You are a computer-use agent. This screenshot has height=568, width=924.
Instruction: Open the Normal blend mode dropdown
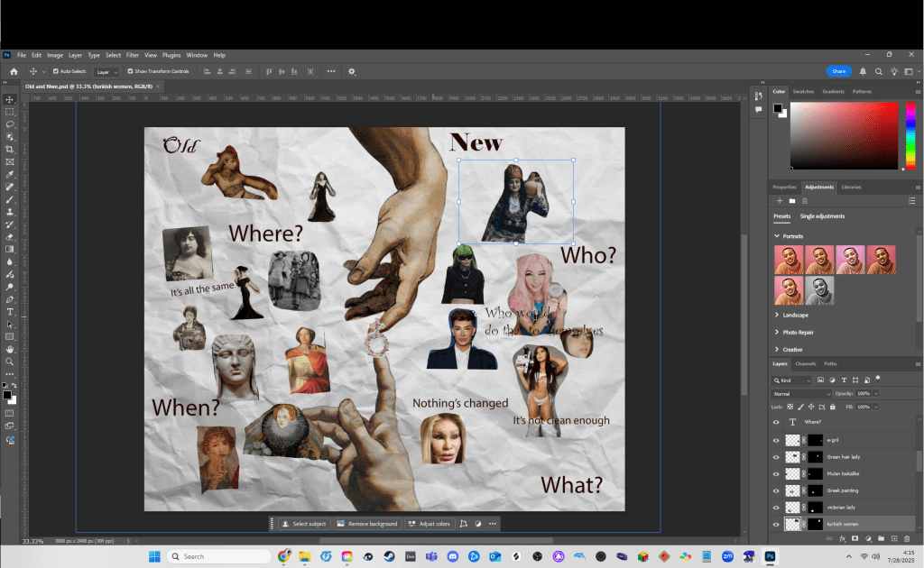(x=801, y=394)
